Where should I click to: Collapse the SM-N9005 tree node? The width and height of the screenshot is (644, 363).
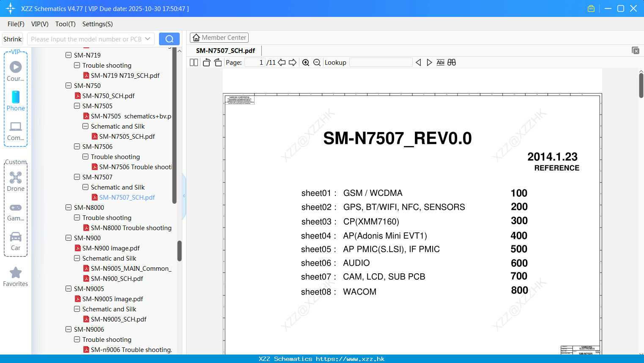pos(69,289)
